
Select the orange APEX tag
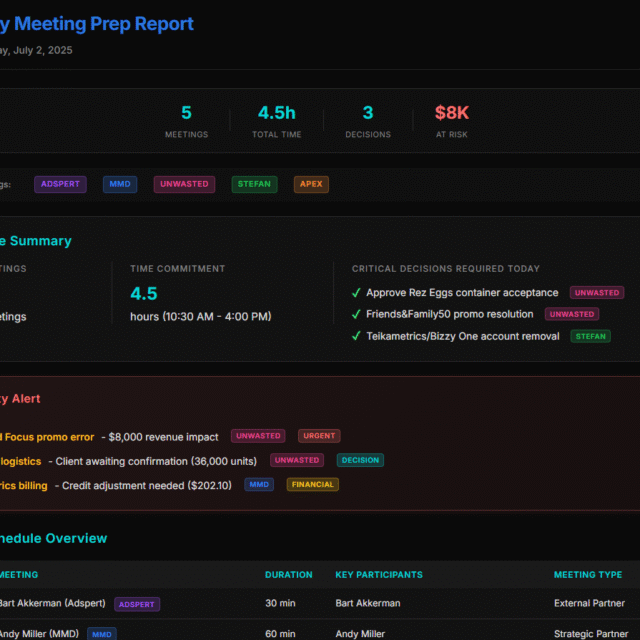pos(311,184)
